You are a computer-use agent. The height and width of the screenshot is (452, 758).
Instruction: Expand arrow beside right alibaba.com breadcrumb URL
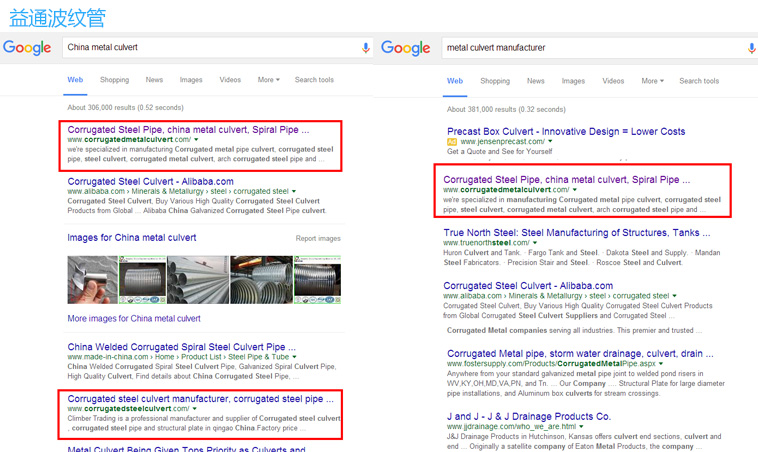click(x=674, y=296)
